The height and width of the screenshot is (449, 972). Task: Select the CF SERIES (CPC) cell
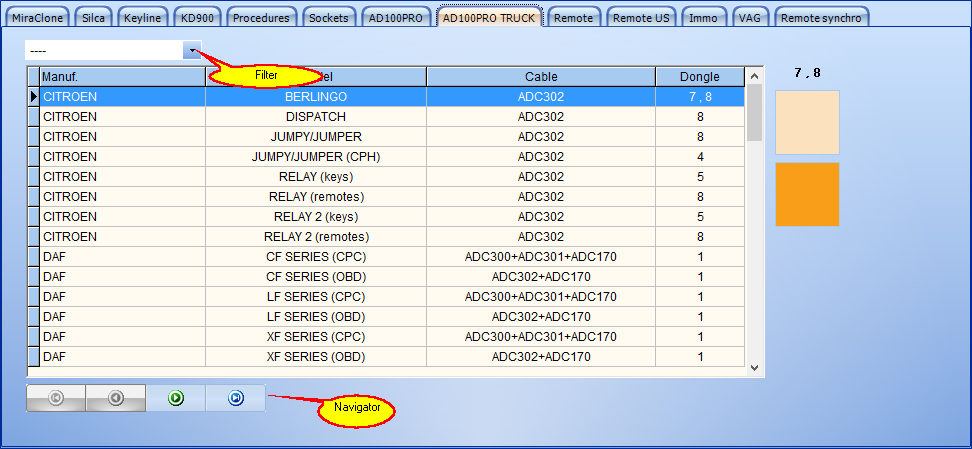click(x=316, y=257)
